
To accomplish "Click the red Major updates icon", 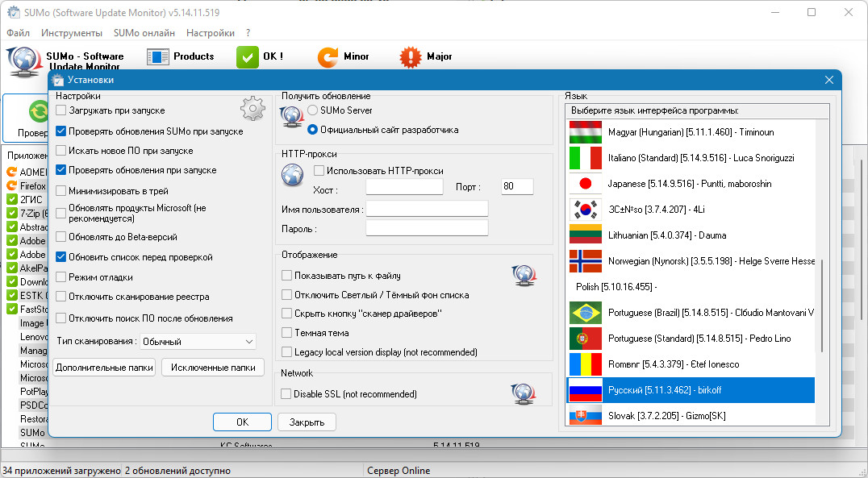I will click(x=411, y=56).
